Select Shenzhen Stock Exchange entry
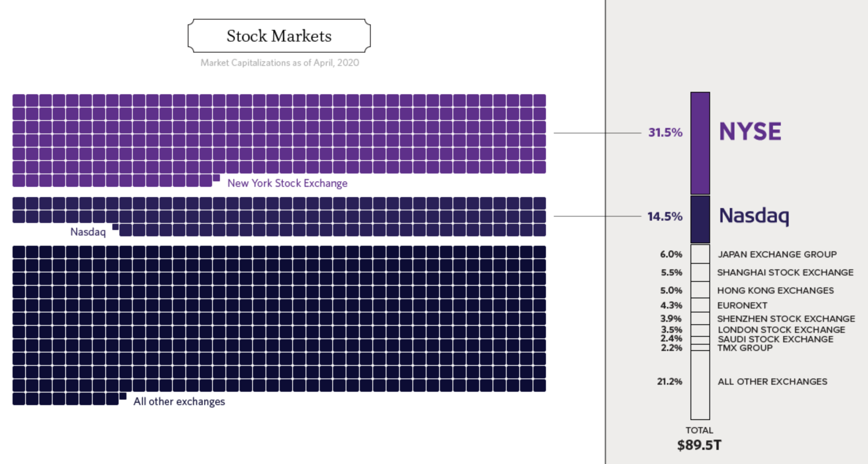The height and width of the screenshot is (464, 868). click(x=786, y=319)
